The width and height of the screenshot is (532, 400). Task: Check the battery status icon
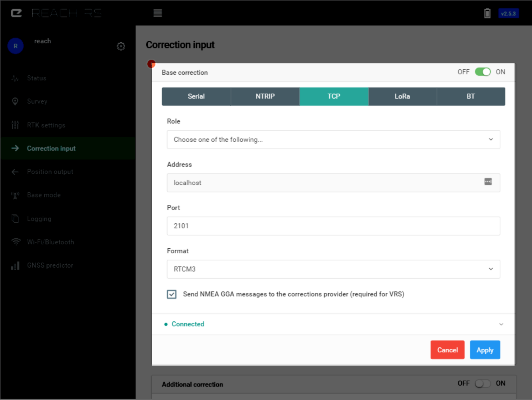click(x=487, y=13)
